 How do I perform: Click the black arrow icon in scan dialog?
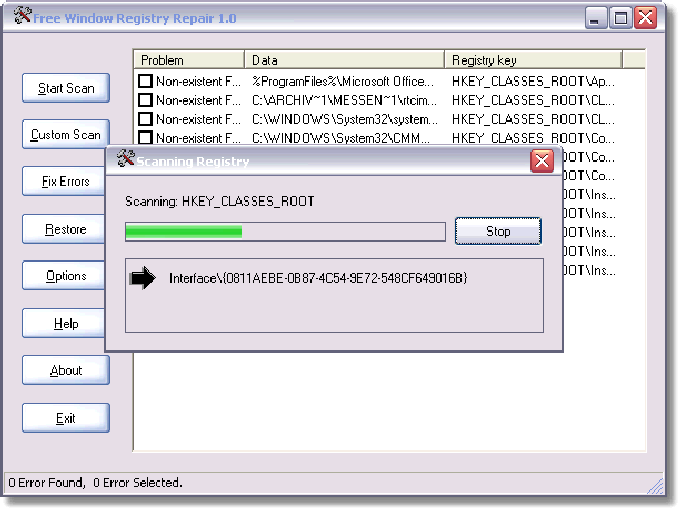(143, 278)
